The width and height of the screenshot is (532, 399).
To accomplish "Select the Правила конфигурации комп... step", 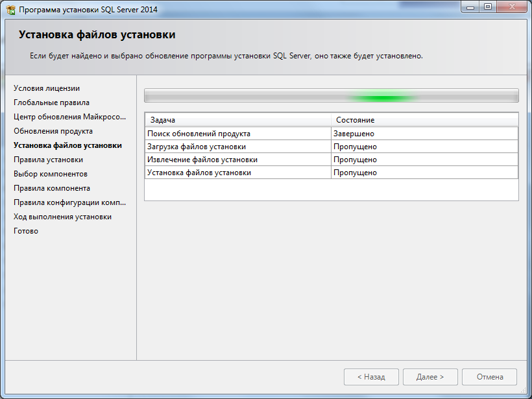I will (69, 202).
